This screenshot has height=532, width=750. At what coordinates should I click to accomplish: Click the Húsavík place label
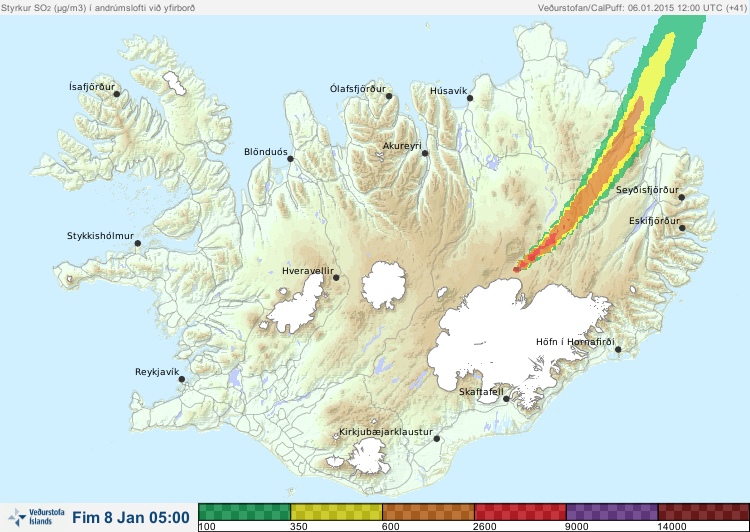pos(448,91)
